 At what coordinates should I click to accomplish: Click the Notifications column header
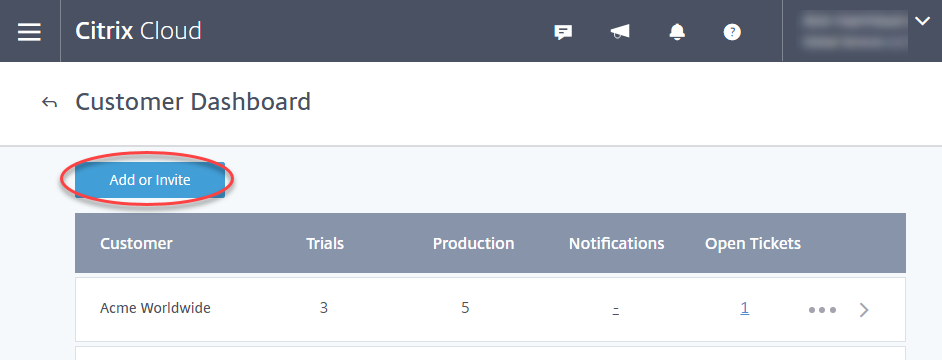pos(616,243)
